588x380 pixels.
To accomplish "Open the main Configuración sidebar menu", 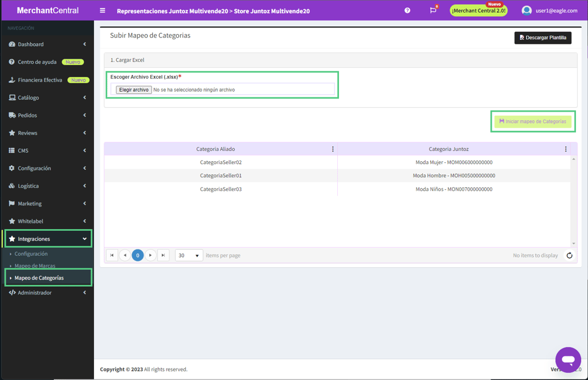I will (47, 168).
